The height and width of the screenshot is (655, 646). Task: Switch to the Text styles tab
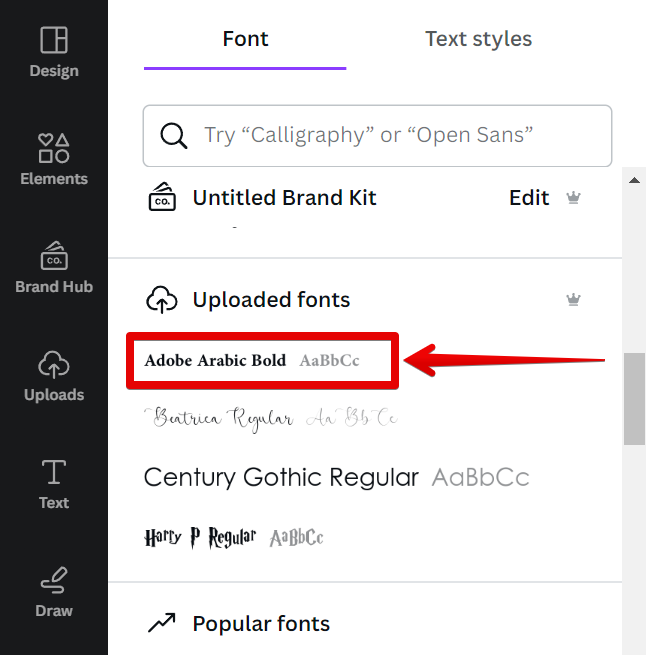tap(478, 40)
